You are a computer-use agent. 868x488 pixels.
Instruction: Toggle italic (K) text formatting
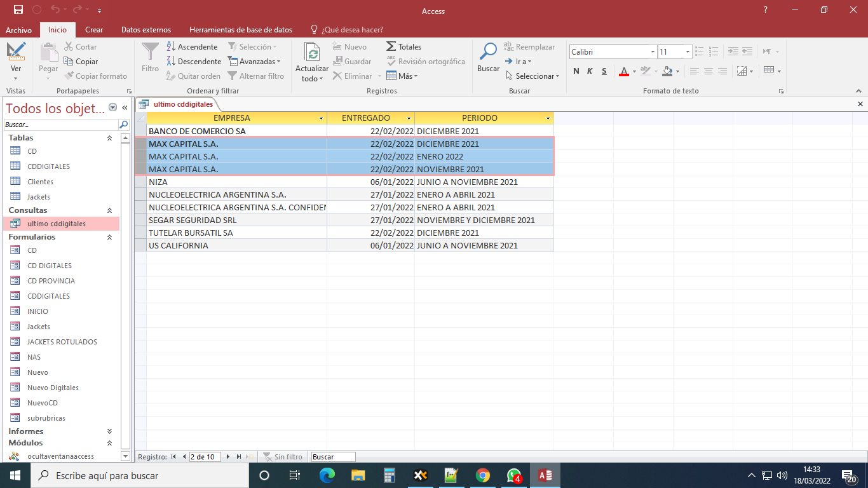590,71
